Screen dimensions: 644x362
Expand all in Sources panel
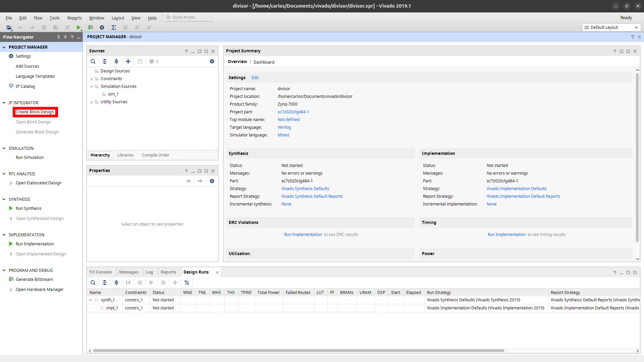tap(116, 61)
